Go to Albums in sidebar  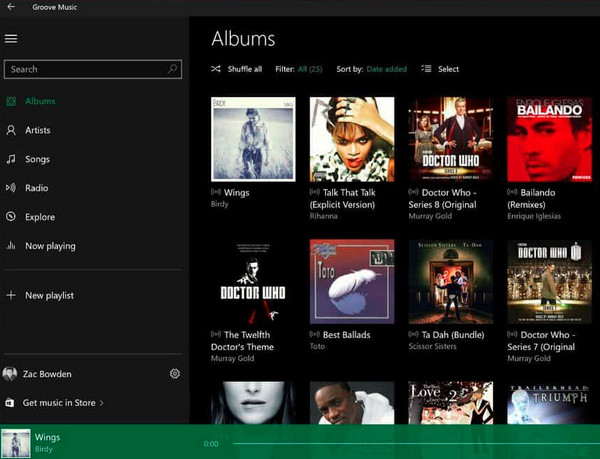(40, 101)
